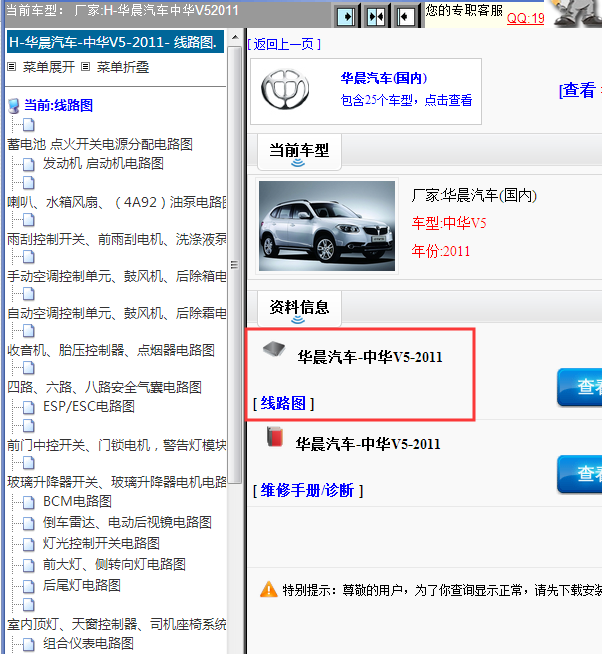Click the highlighted H-华晨汽车-中华V5-2011 title
This screenshot has height=654, width=602.
click(115, 42)
